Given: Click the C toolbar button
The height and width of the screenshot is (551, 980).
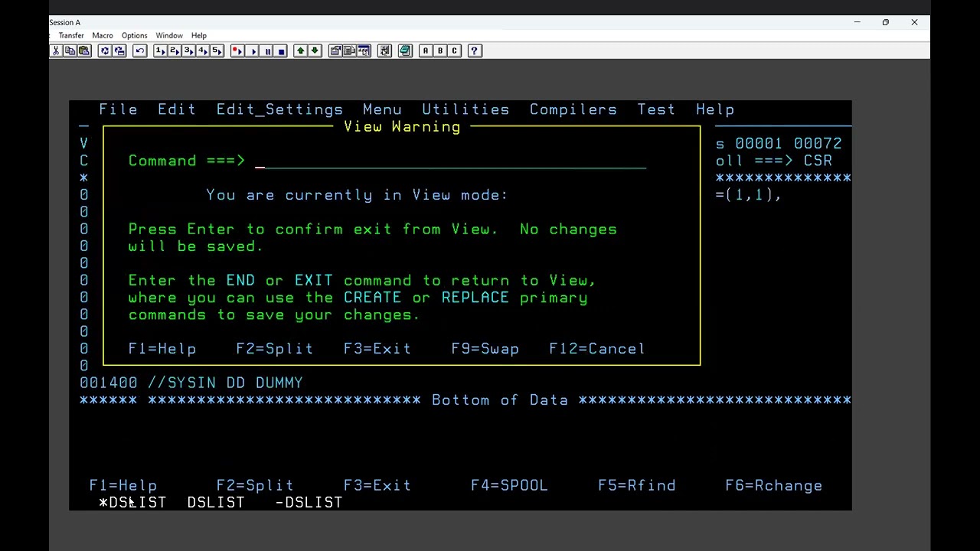Looking at the screenshot, I should point(454,51).
